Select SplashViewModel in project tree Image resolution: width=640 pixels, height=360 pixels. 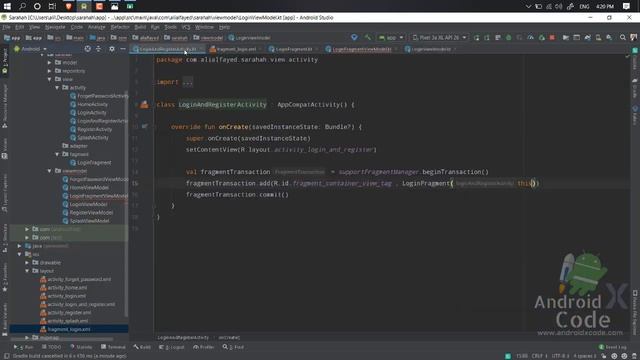(x=86, y=221)
